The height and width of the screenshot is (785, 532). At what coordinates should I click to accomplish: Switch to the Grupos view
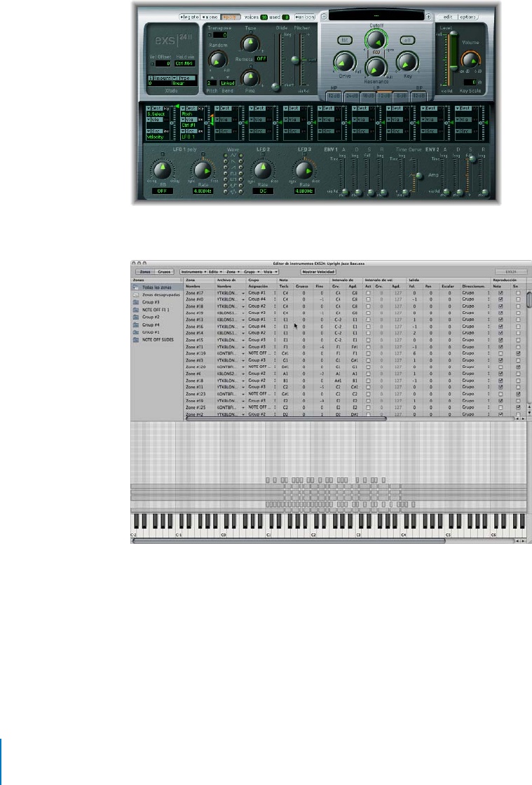[x=163, y=272]
